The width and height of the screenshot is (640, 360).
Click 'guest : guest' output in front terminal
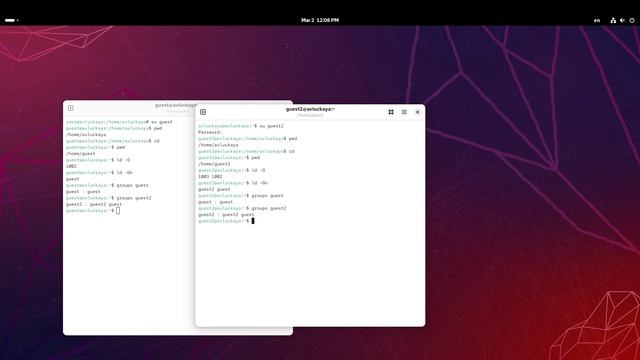pyautogui.click(x=215, y=202)
